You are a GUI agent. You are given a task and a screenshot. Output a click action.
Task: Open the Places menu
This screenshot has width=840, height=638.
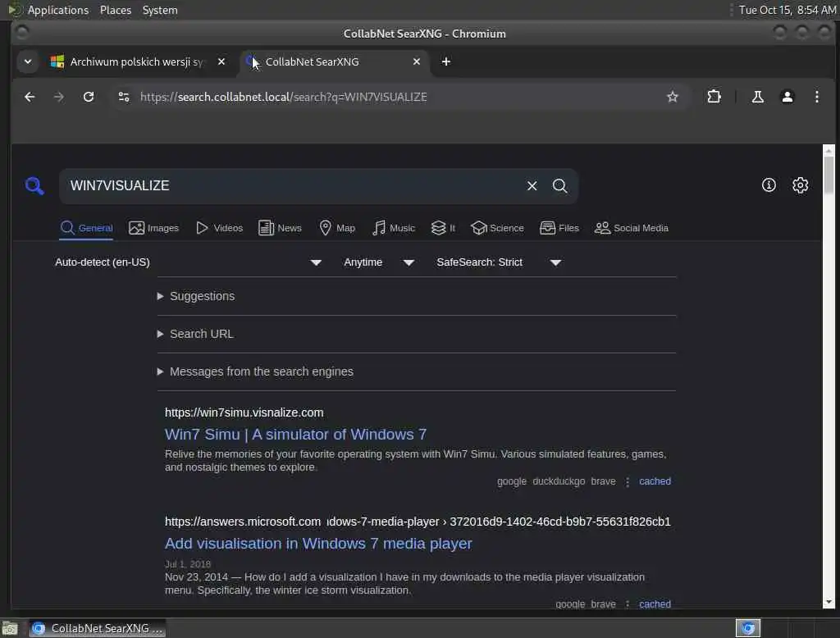(x=116, y=10)
